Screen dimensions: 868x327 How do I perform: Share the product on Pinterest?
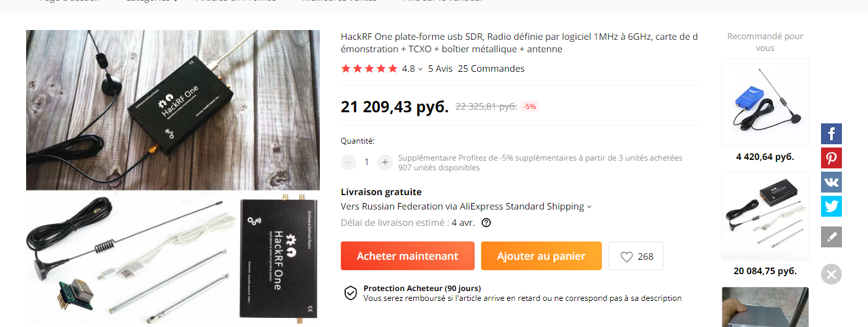831,158
